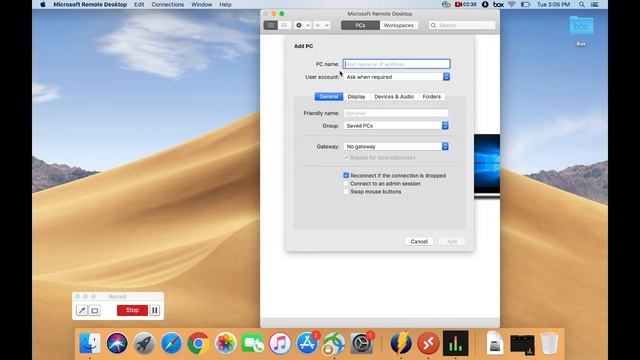This screenshot has width=640, height=360.
Task: Click the Add button in dialog
Action: (451, 242)
